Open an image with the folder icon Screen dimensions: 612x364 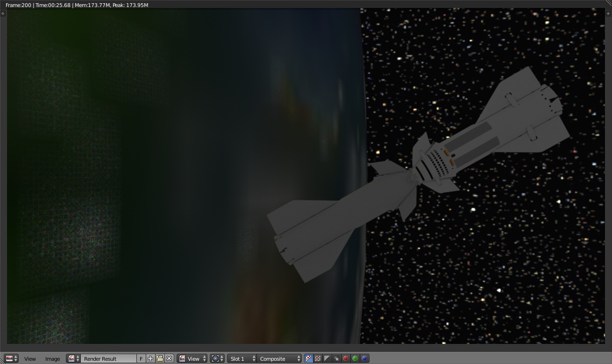pos(160,358)
